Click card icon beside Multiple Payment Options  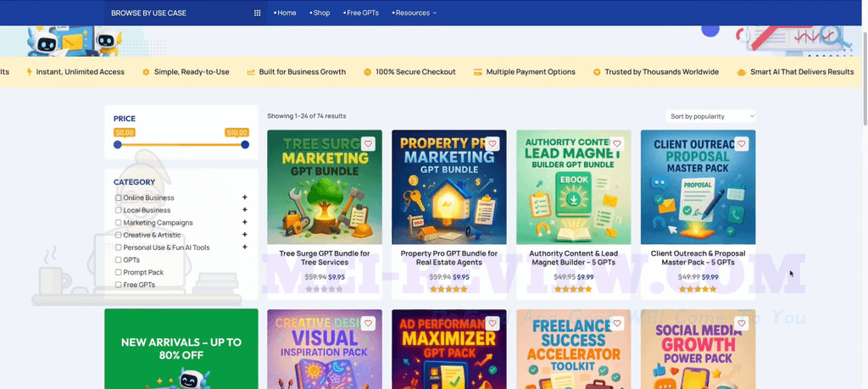tap(478, 72)
